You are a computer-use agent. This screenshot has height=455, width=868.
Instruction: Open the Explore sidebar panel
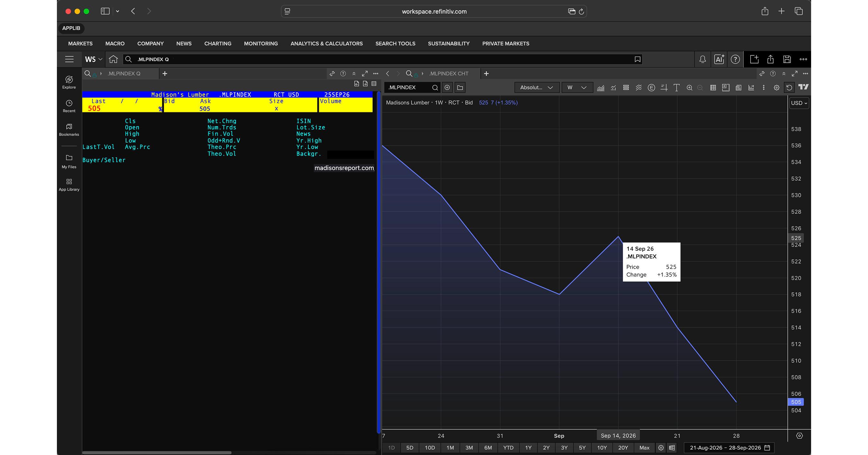pos(69,82)
